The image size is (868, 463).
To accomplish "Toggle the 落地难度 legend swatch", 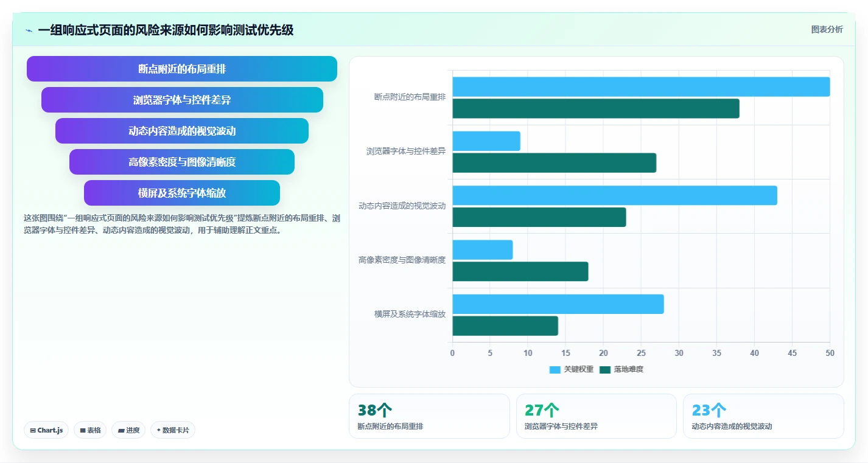I will tap(604, 369).
